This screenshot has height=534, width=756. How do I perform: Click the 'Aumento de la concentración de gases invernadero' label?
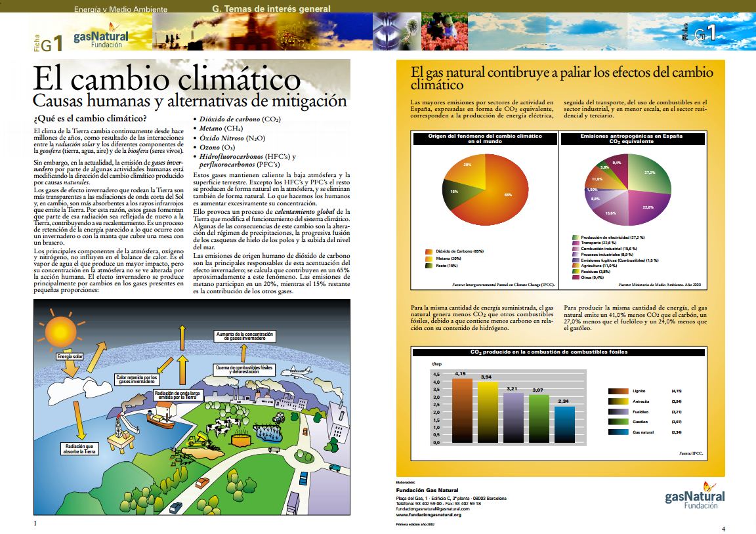pos(245,337)
